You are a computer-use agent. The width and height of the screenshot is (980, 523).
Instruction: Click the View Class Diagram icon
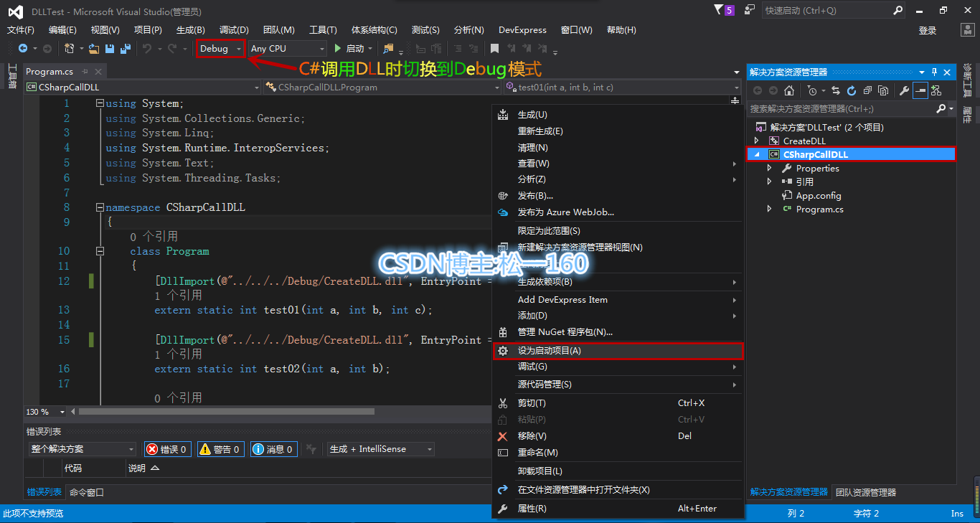(x=936, y=90)
